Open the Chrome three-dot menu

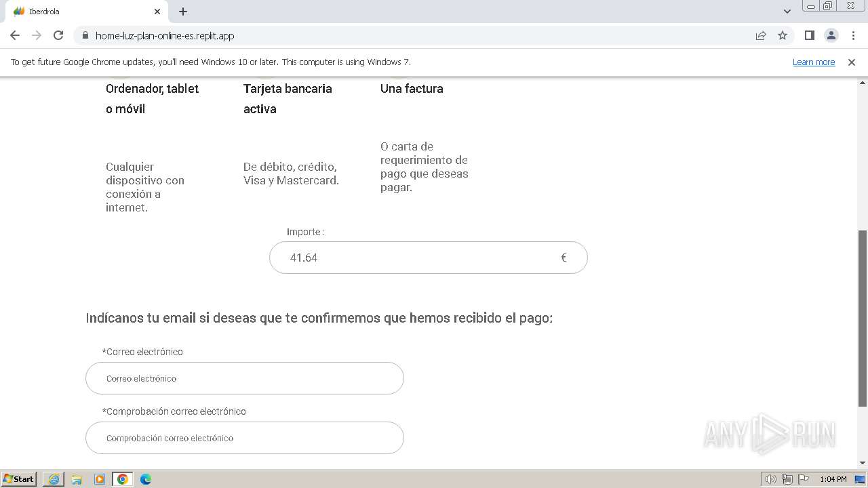coord(852,35)
